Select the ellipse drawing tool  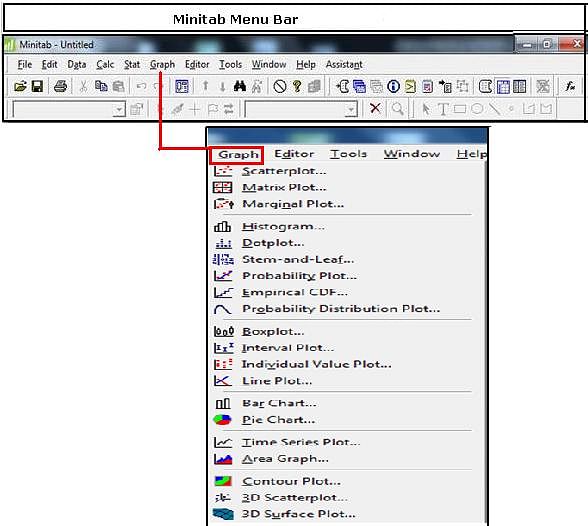coord(477,109)
